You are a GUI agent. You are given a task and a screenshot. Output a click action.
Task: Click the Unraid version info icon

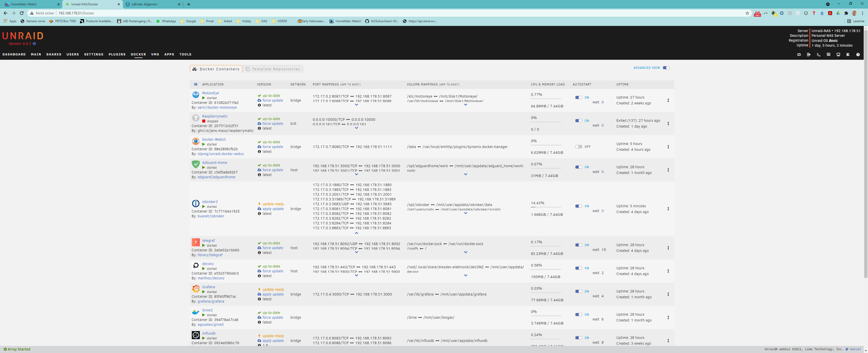point(34,44)
